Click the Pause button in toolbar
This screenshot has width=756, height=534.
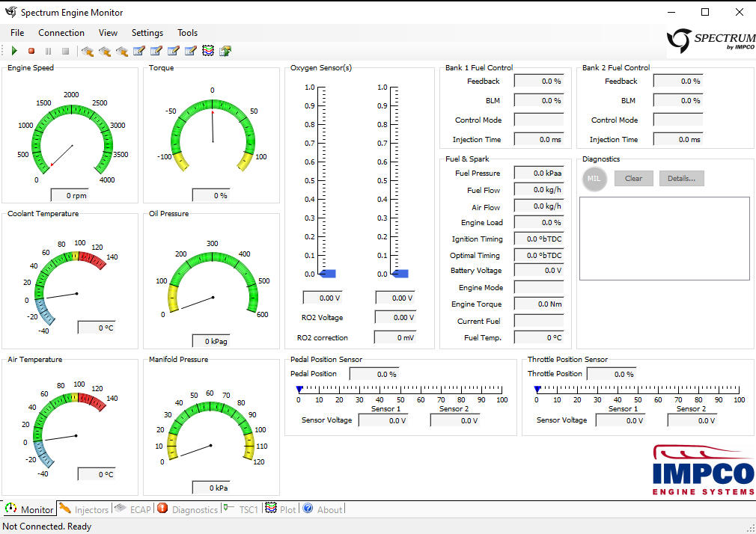coord(48,51)
